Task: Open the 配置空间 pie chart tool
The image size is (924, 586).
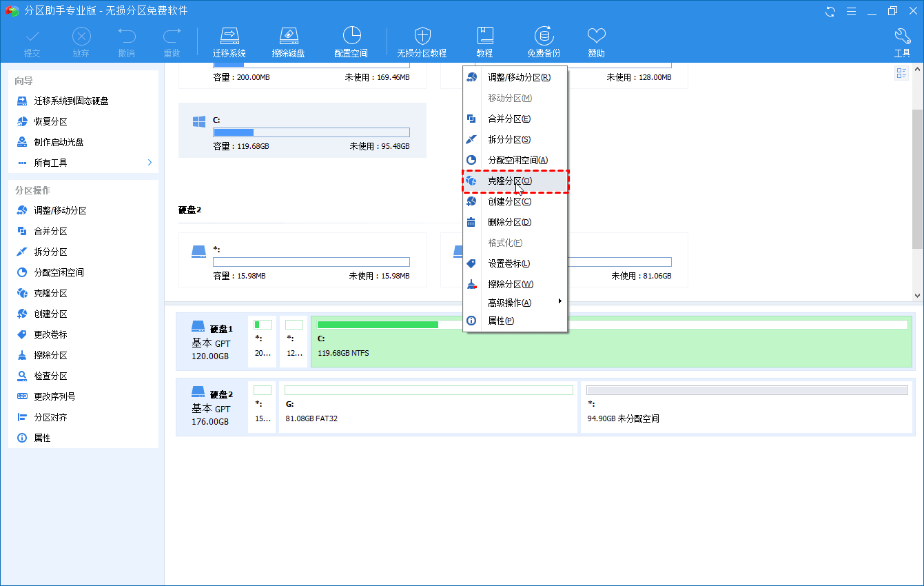Action: click(351, 37)
